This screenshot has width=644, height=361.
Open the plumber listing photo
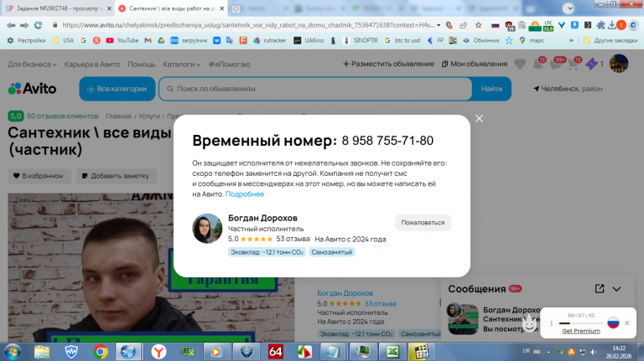pos(91,267)
